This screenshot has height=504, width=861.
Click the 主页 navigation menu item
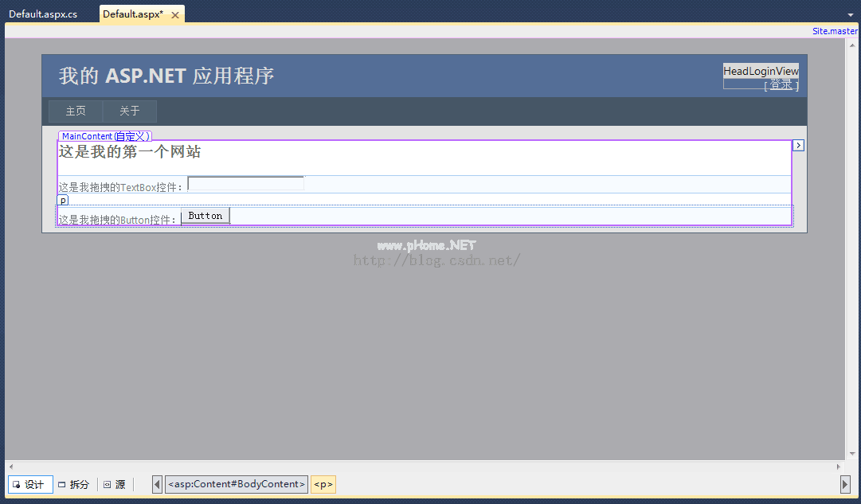tap(76, 111)
